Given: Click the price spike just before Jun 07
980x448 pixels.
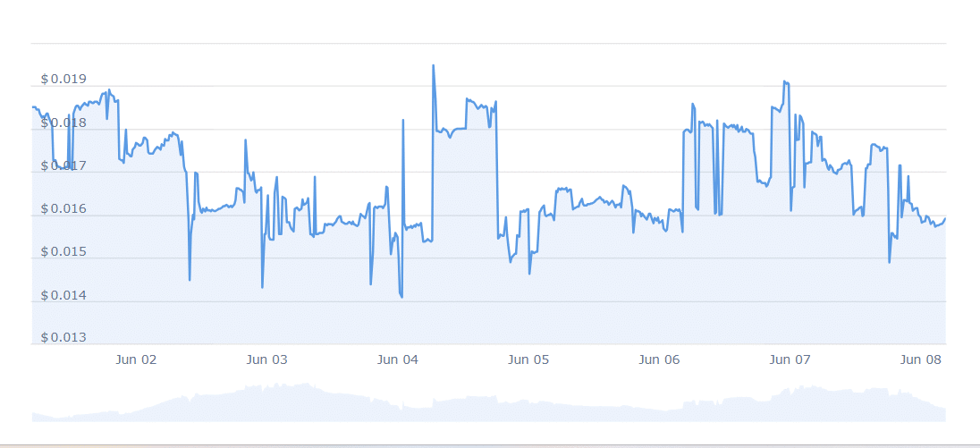Looking at the screenshot, I should point(784,81).
